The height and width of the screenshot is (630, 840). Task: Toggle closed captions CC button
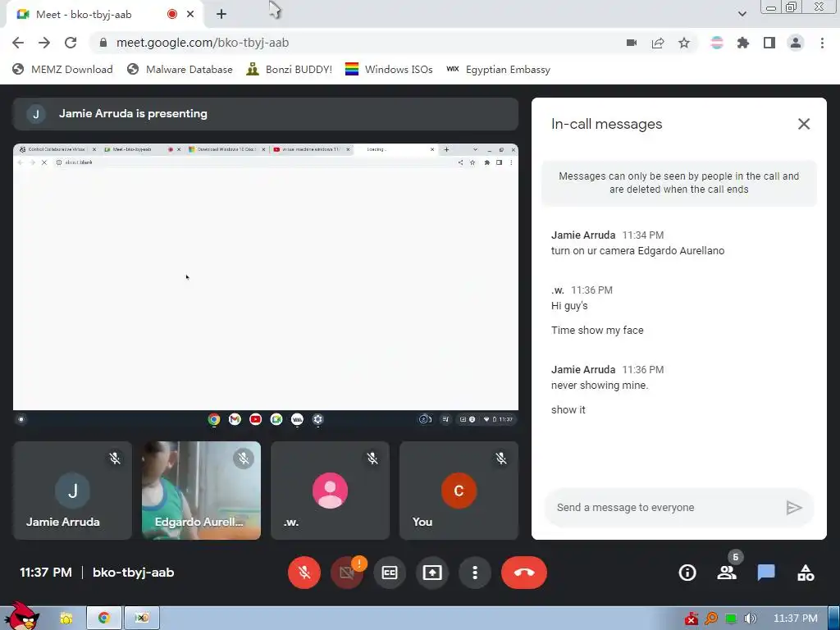pos(390,573)
